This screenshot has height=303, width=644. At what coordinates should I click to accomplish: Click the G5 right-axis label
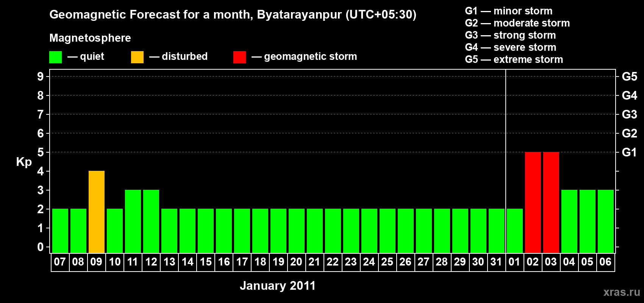tap(630, 77)
